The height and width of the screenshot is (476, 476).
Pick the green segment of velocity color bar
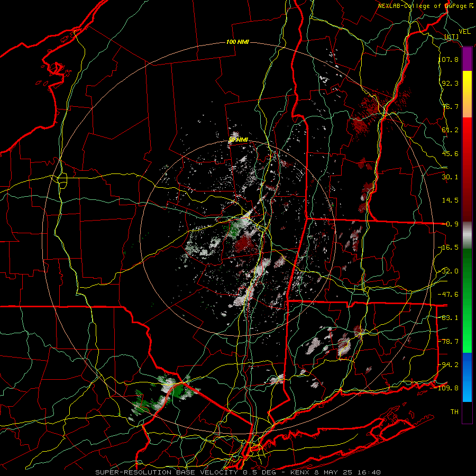click(467, 300)
